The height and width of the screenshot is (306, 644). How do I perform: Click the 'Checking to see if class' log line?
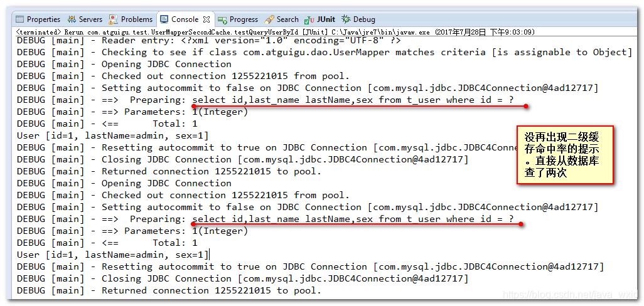(325, 52)
